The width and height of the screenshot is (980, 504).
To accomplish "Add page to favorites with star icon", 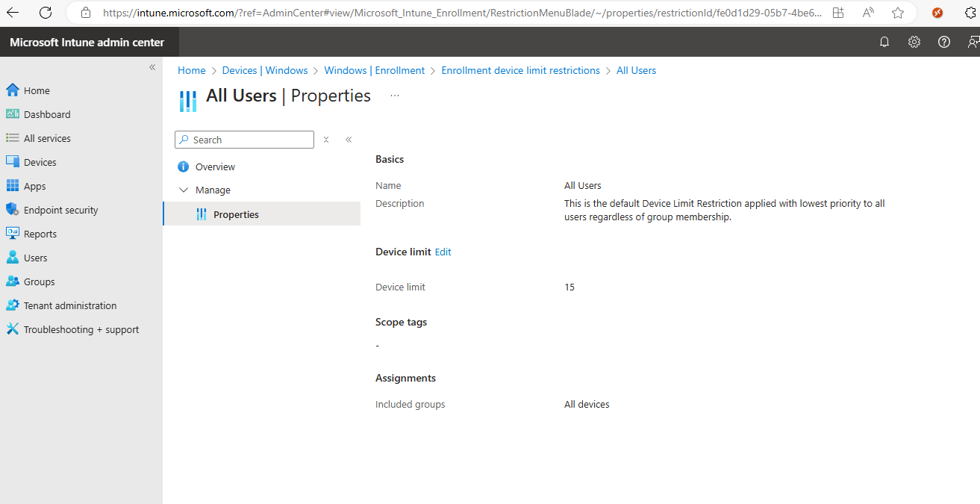I will pyautogui.click(x=898, y=13).
